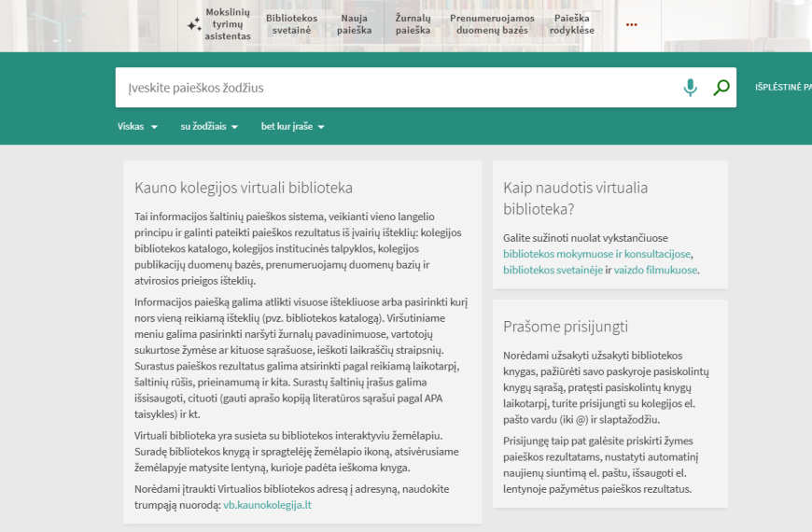812x532 pixels.
Task: Click Mokslinių tyrimų asistentas label
Action: pyautogui.click(x=228, y=25)
